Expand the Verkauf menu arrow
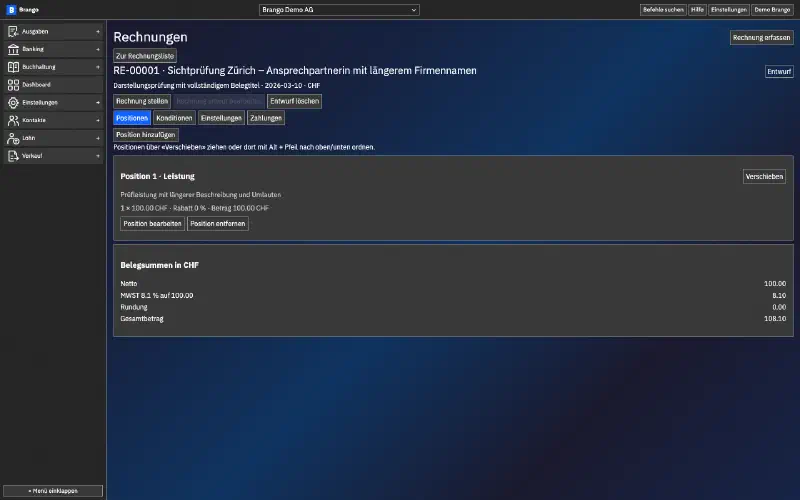Viewport: 800px width, 500px height. tap(97, 156)
